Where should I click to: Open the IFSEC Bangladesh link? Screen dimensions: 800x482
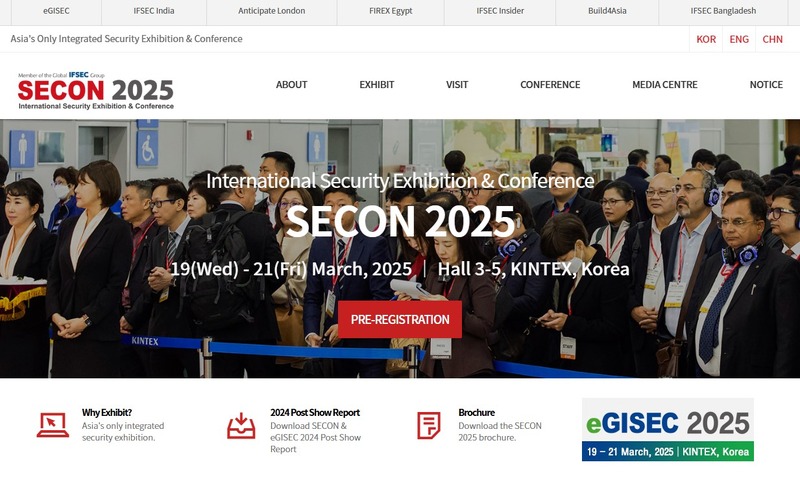coord(723,11)
